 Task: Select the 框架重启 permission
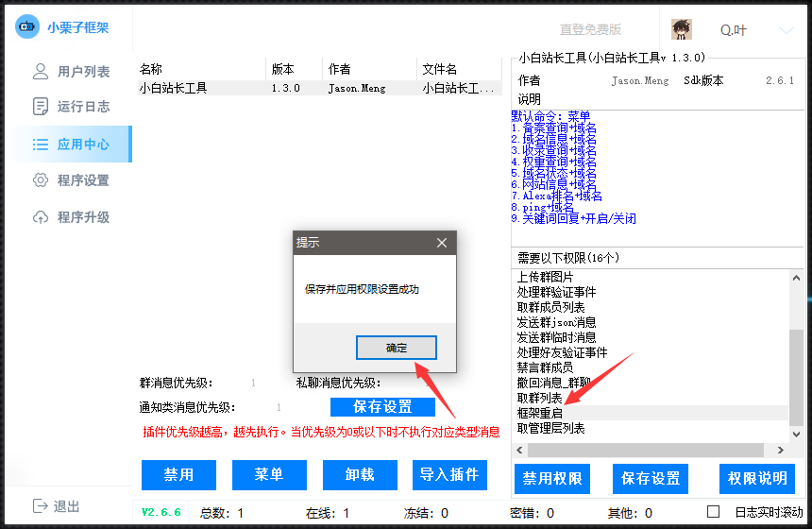[x=652, y=413]
